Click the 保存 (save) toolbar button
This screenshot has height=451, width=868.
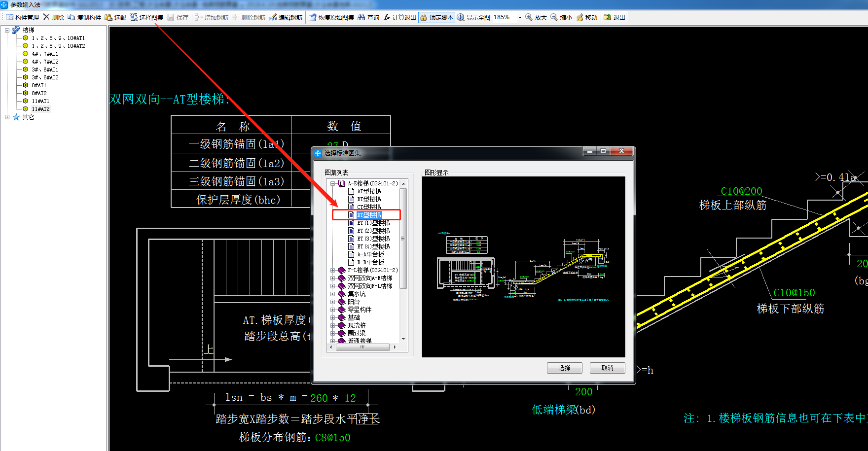[178, 17]
